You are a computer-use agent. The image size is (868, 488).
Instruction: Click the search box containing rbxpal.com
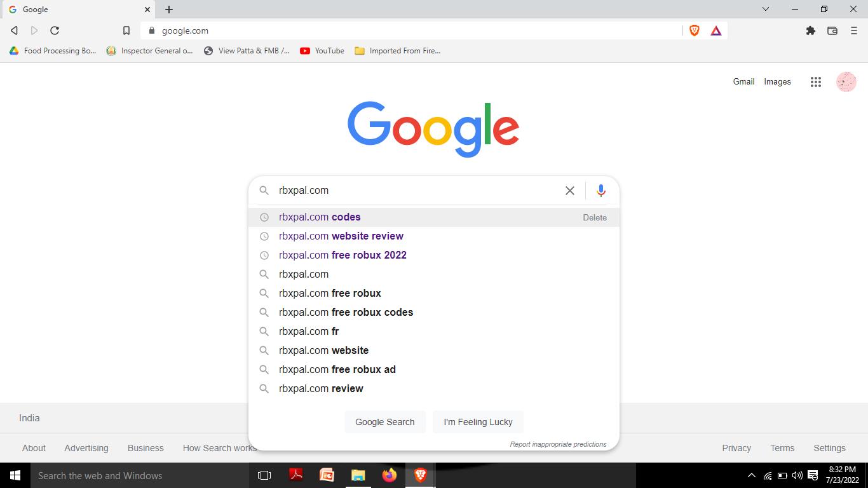pos(416,191)
